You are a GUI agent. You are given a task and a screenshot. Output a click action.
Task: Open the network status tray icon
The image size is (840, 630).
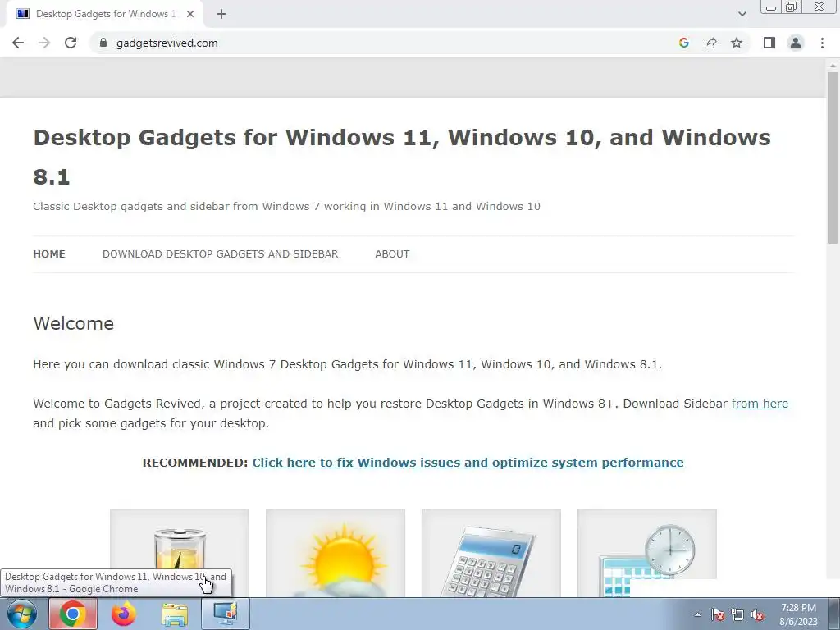(737, 614)
